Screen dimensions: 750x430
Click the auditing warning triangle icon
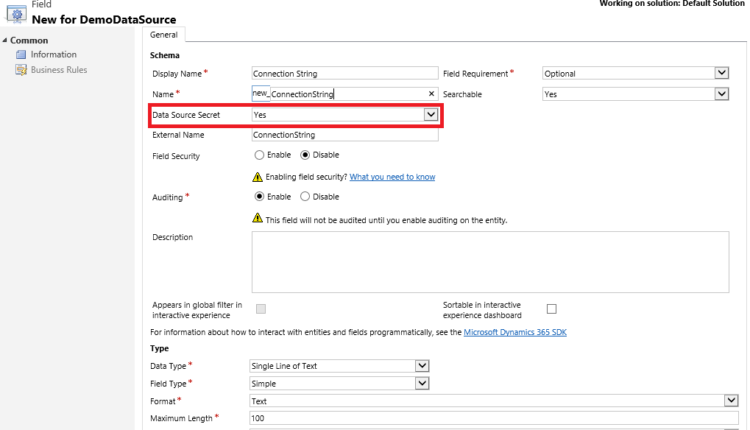258,217
